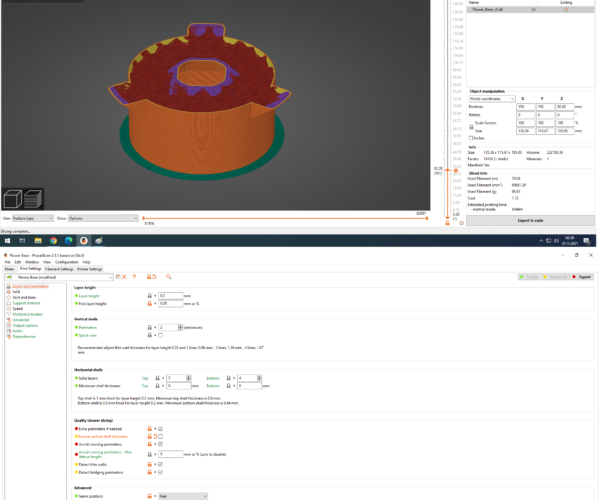Click orange lock beside Seam position
The image size is (600, 500).
(x=150, y=496)
